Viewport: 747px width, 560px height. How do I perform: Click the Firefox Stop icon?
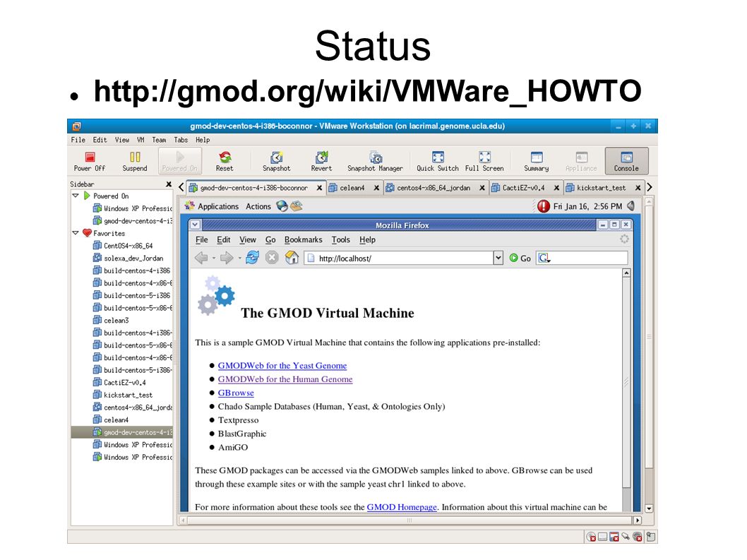click(272, 258)
